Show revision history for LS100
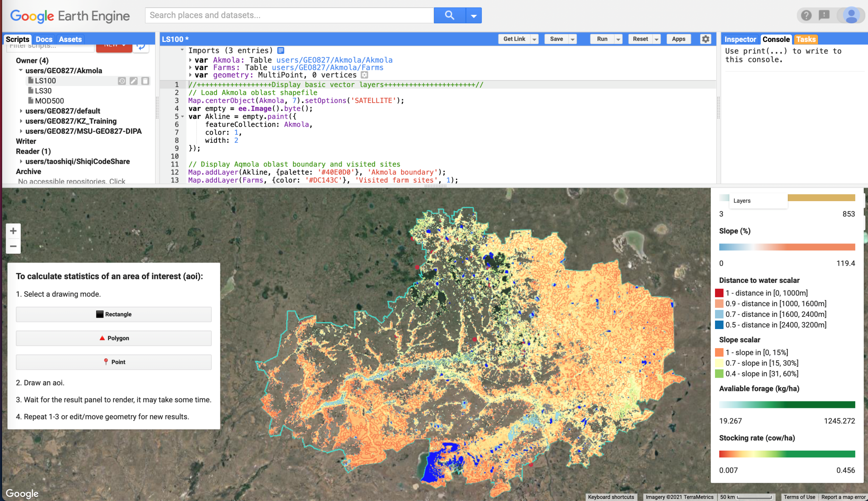 click(122, 80)
